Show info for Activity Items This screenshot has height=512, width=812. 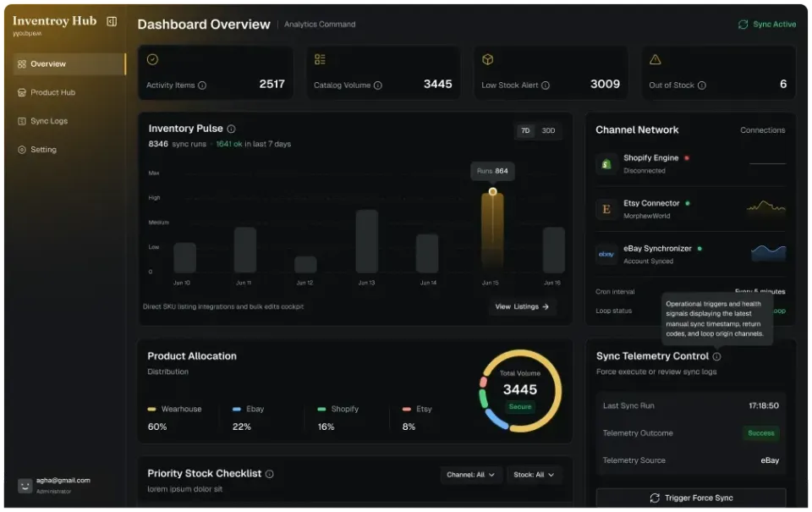click(x=202, y=85)
